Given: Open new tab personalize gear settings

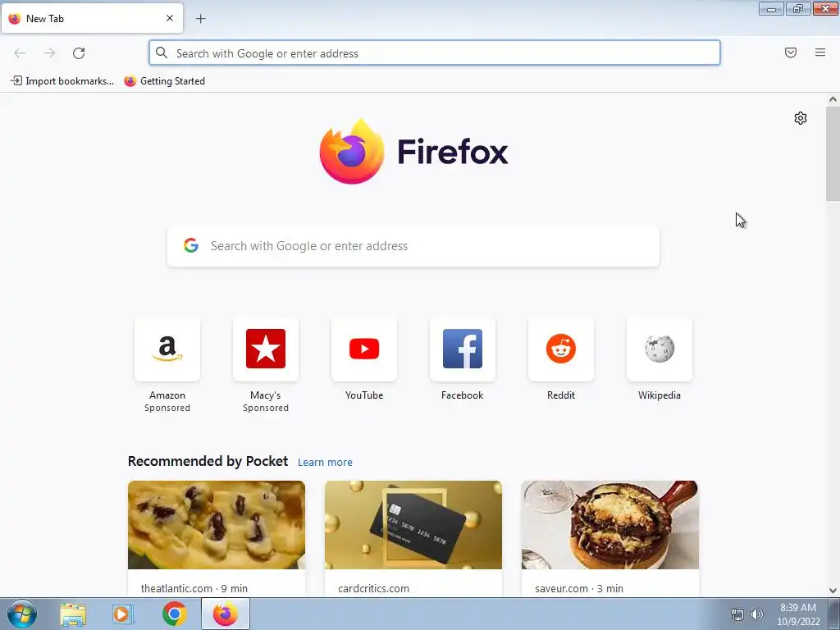Looking at the screenshot, I should (801, 118).
